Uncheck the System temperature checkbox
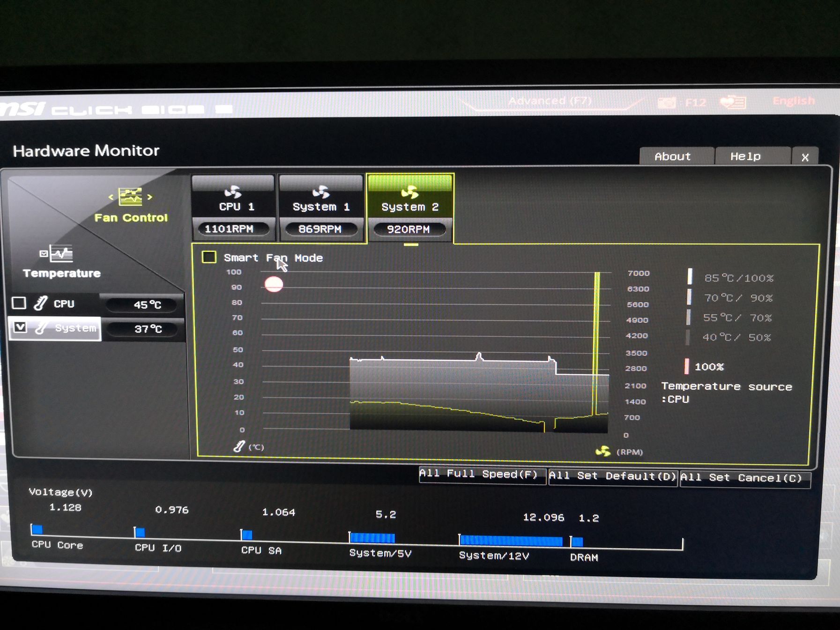The width and height of the screenshot is (840, 630). point(20,327)
